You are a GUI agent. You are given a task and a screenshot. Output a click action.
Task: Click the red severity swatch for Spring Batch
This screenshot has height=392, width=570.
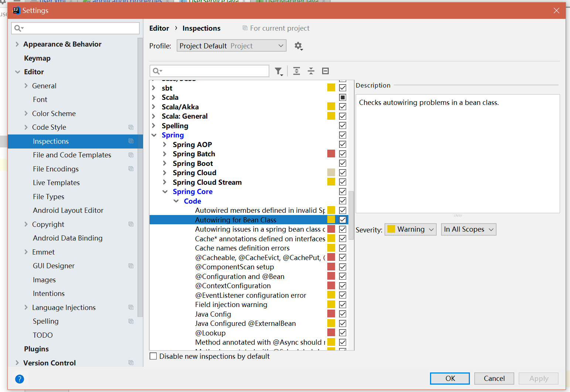click(x=331, y=154)
